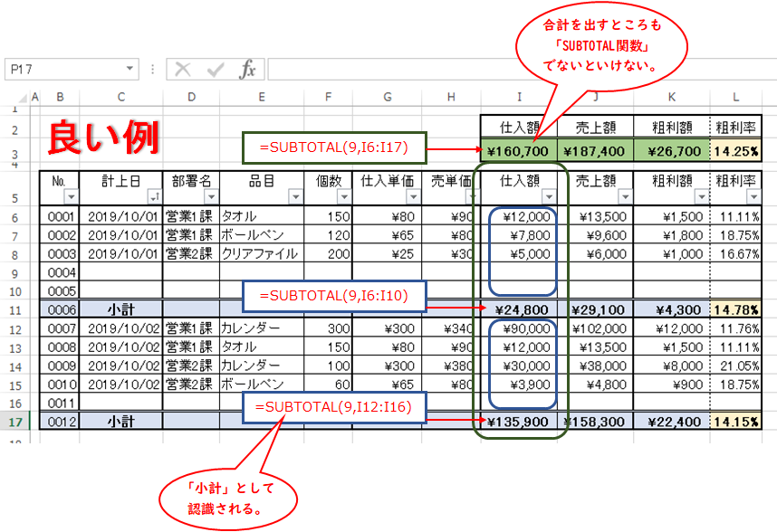
Task: Select the ¥160,700 total cell
Action: 517,151
